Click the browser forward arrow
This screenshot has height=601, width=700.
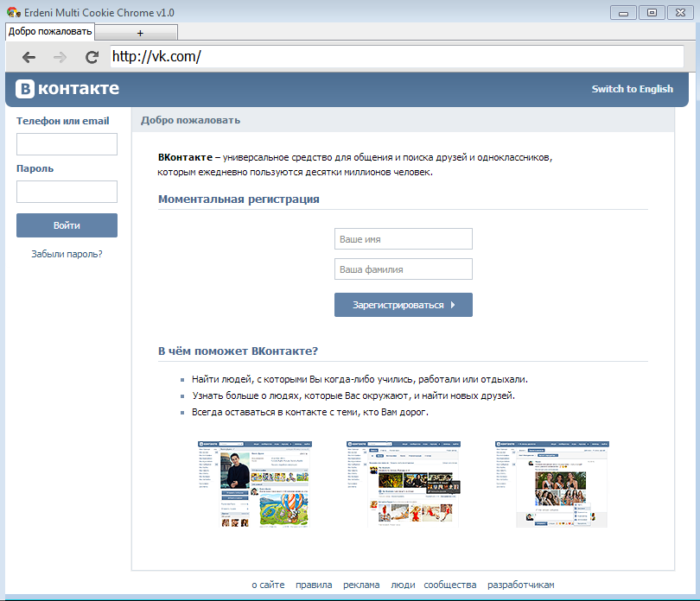tap(60, 57)
